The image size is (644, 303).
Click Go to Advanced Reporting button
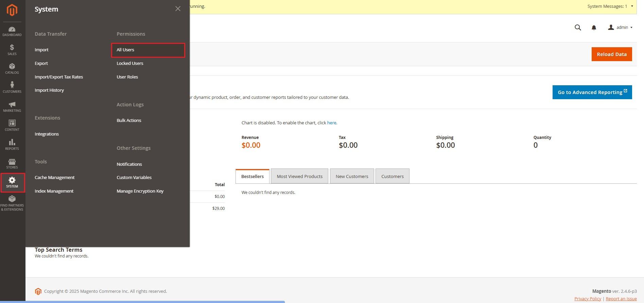pyautogui.click(x=592, y=92)
